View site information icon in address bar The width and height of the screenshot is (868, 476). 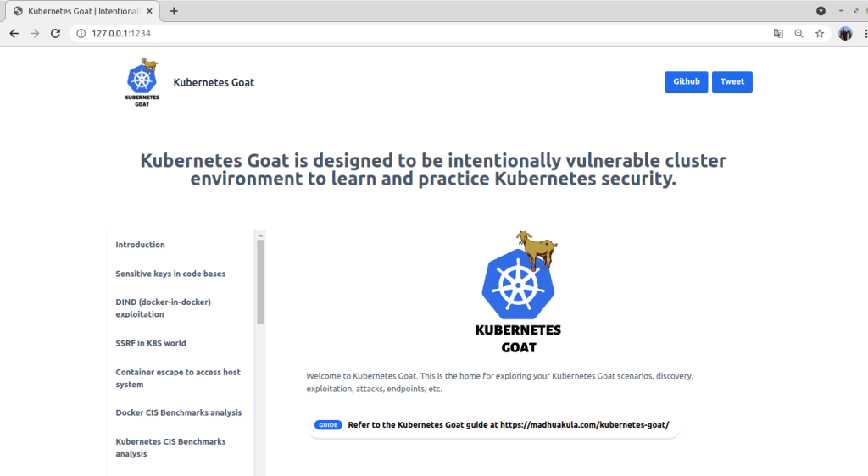(81, 34)
